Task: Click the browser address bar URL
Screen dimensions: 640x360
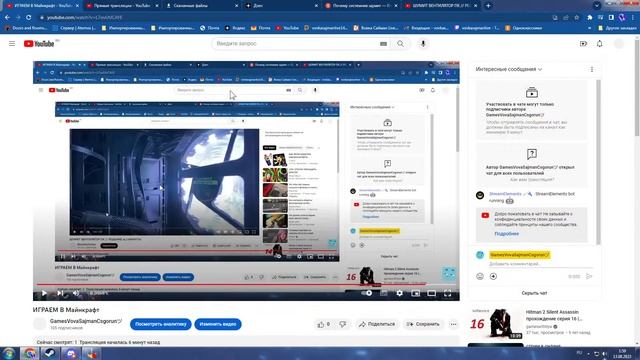Action: (84, 18)
